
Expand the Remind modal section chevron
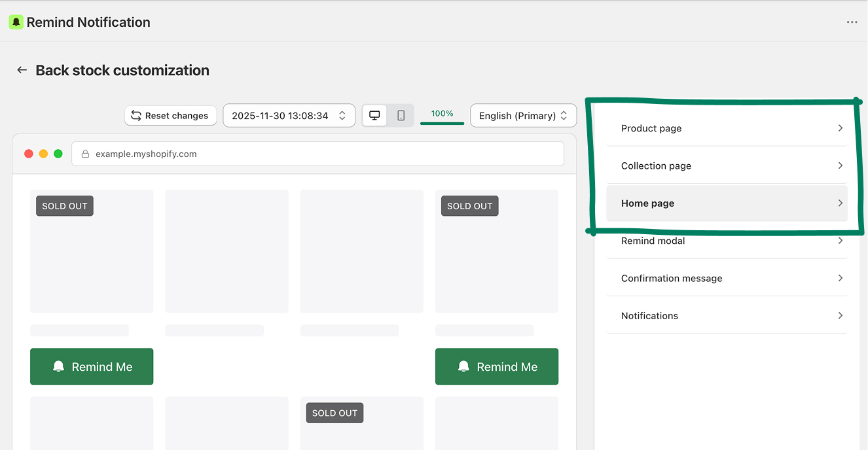click(x=840, y=241)
